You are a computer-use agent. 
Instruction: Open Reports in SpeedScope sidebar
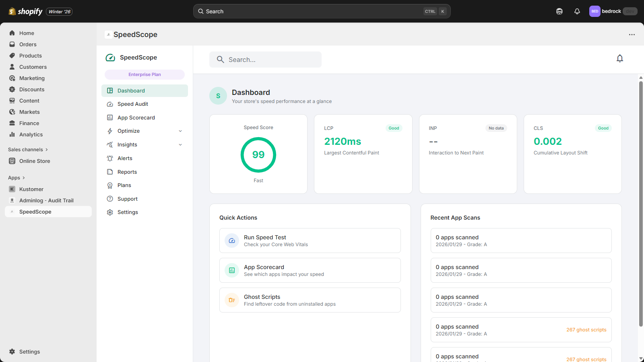point(127,172)
